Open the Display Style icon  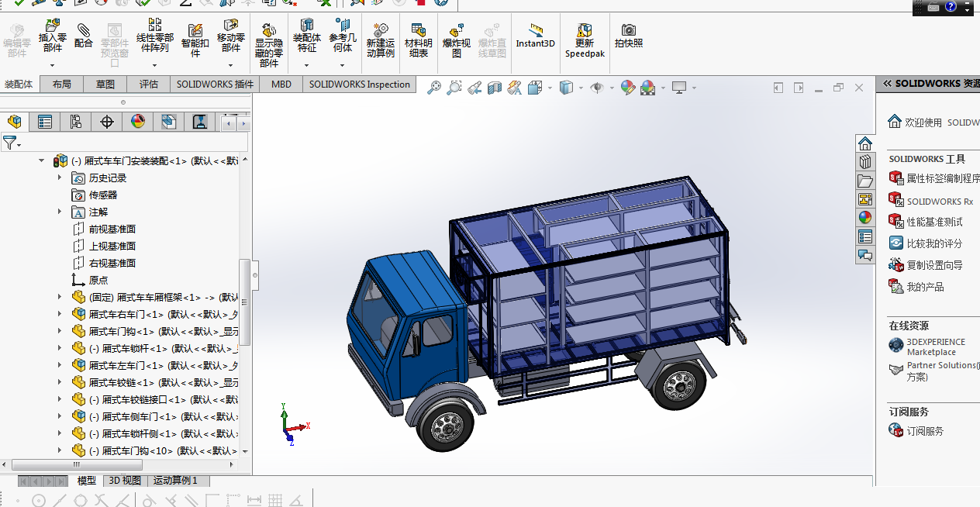[567, 88]
